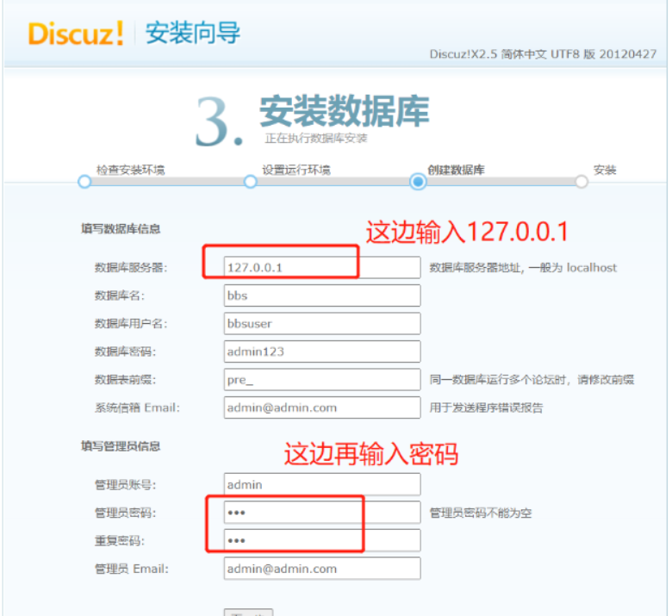Click the table prefix field pre_
The width and height of the screenshot is (672, 616).
pos(322,379)
